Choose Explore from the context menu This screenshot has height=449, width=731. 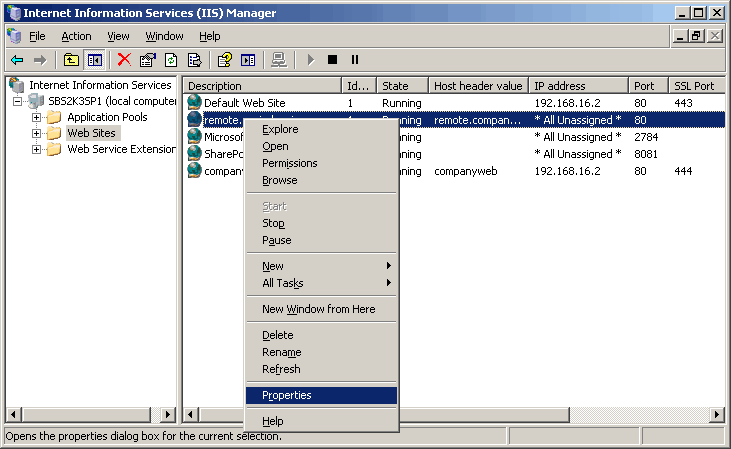pyautogui.click(x=322, y=129)
